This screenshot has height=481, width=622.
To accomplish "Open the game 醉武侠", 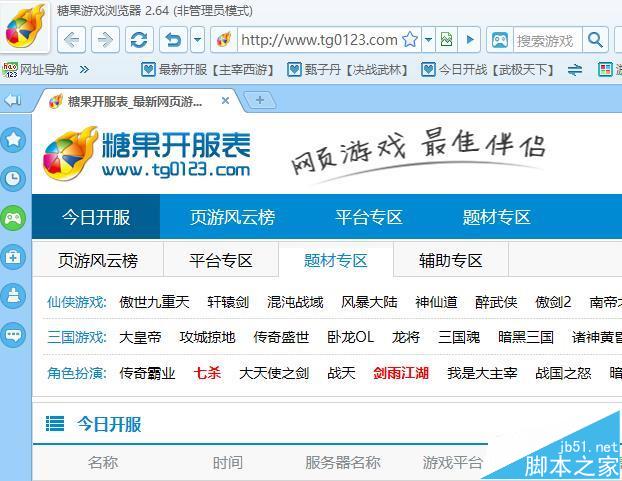I will (496, 302).
